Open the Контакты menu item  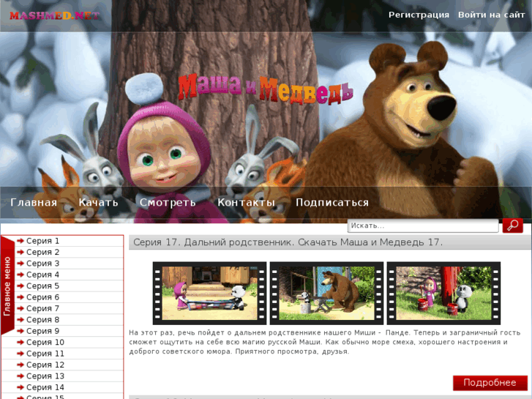246,202
